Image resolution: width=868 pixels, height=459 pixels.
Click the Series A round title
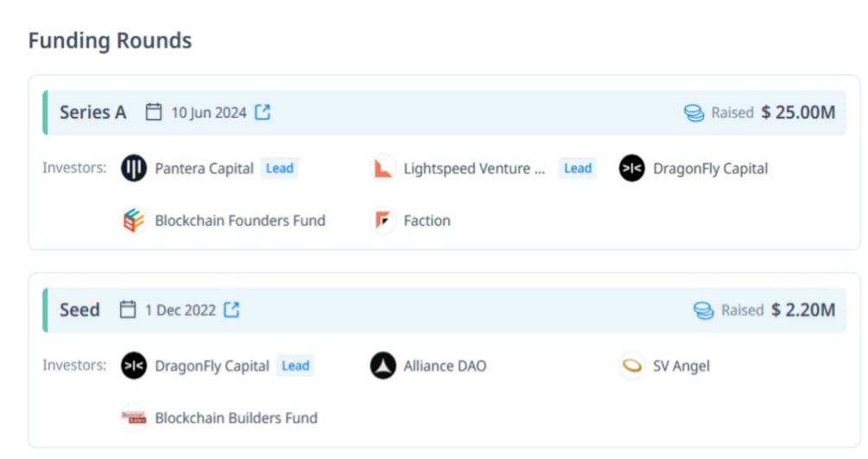click(x=93, y=112)
